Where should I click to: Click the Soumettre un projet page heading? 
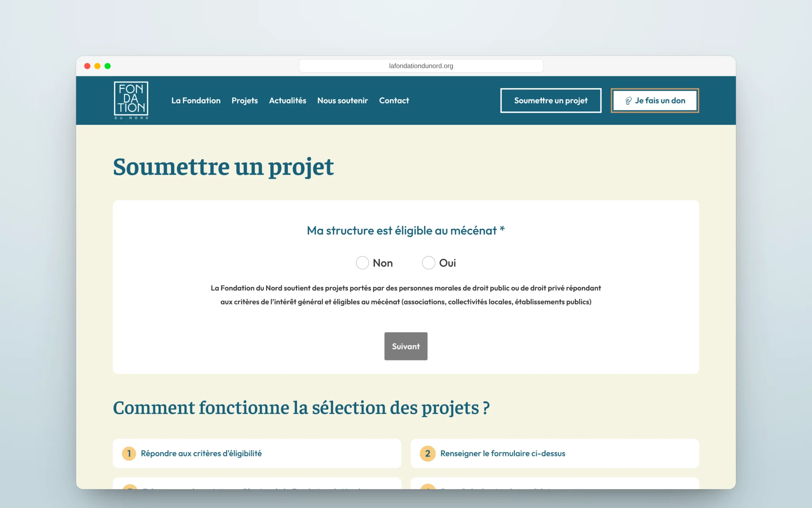tap(223, 167)
